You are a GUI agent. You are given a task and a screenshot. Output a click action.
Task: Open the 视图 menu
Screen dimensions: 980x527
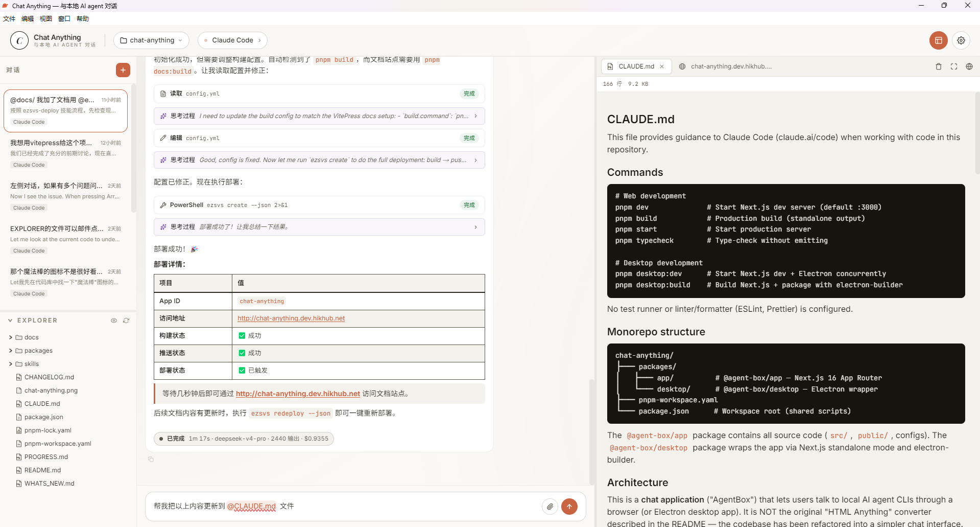(46, 19)
